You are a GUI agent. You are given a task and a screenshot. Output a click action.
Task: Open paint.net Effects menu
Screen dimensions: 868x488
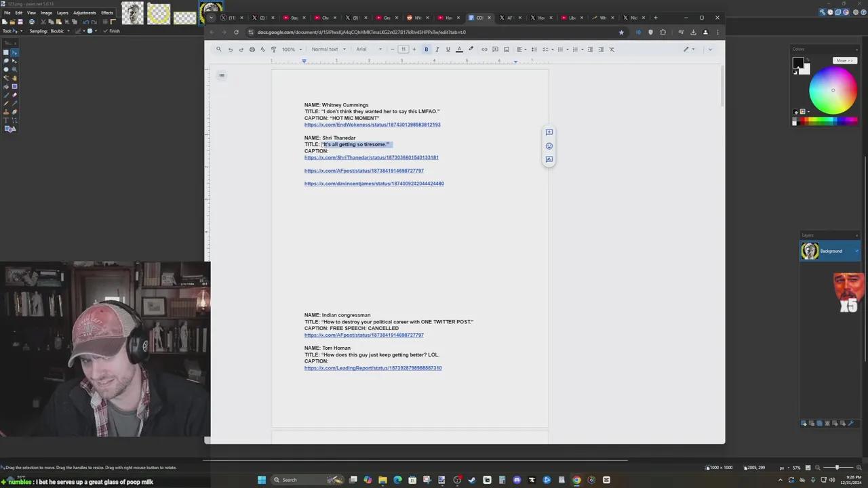pos(107,13)
